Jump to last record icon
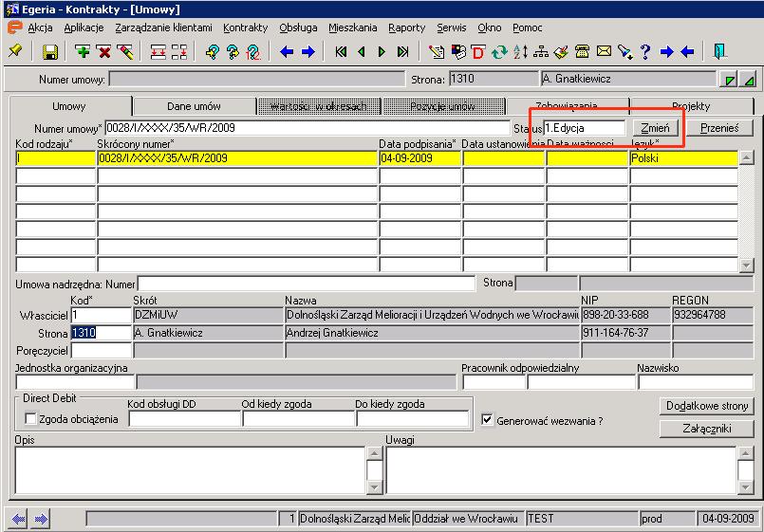 click(403, 51)
